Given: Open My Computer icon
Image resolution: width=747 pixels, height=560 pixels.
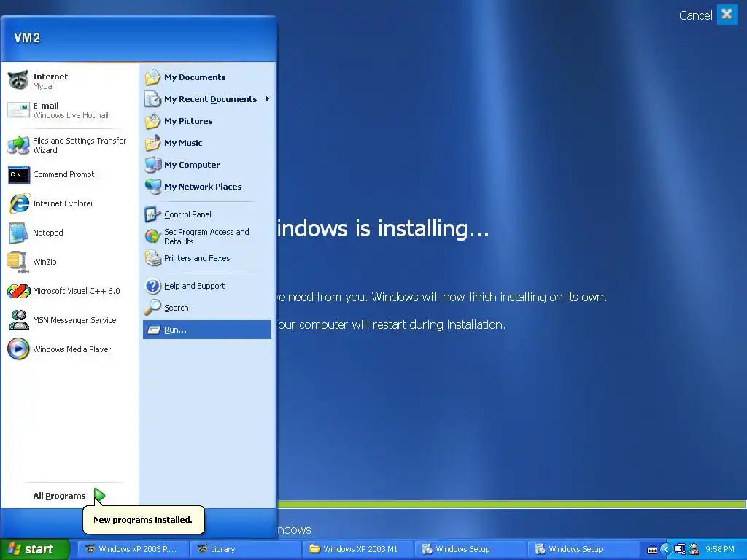Looking at the screenshot, I should tap(153, 165).
